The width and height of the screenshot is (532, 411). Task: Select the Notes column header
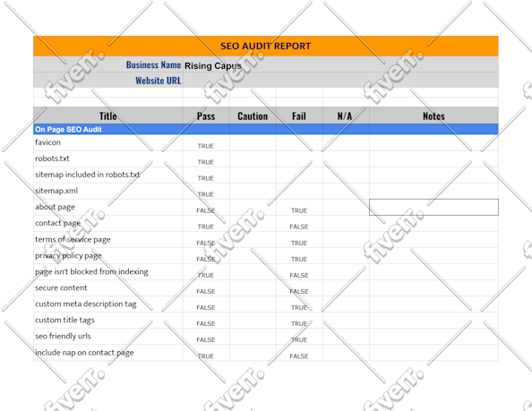[x=434, y=116]
